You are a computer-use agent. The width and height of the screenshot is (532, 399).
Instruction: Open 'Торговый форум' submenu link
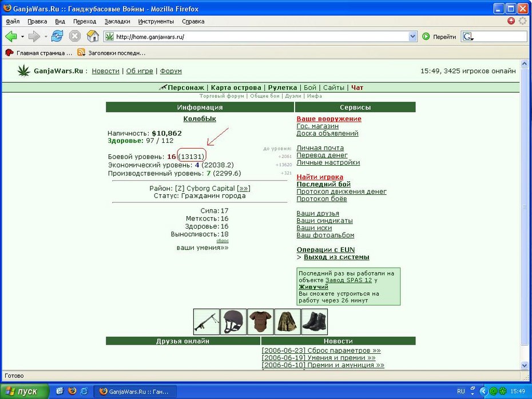pyautogui.click(x=221, y=96)
